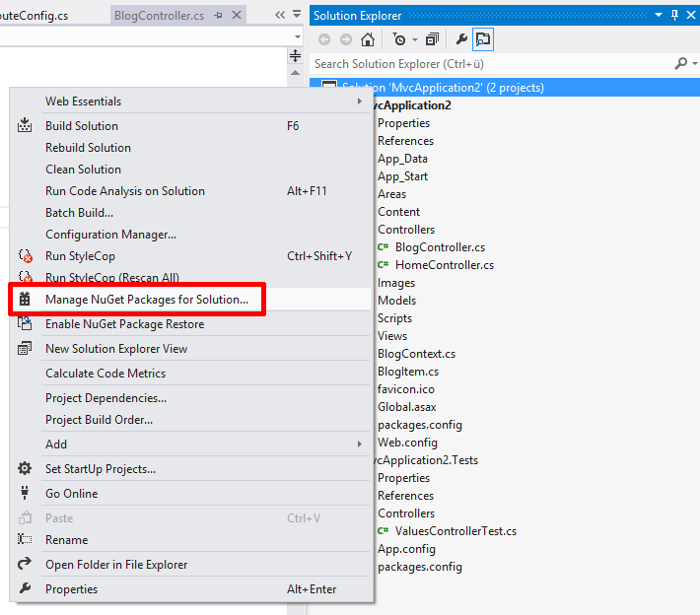Click the Go Online plug icon
This screenshot has height=615, width=700.
[25, 493]
